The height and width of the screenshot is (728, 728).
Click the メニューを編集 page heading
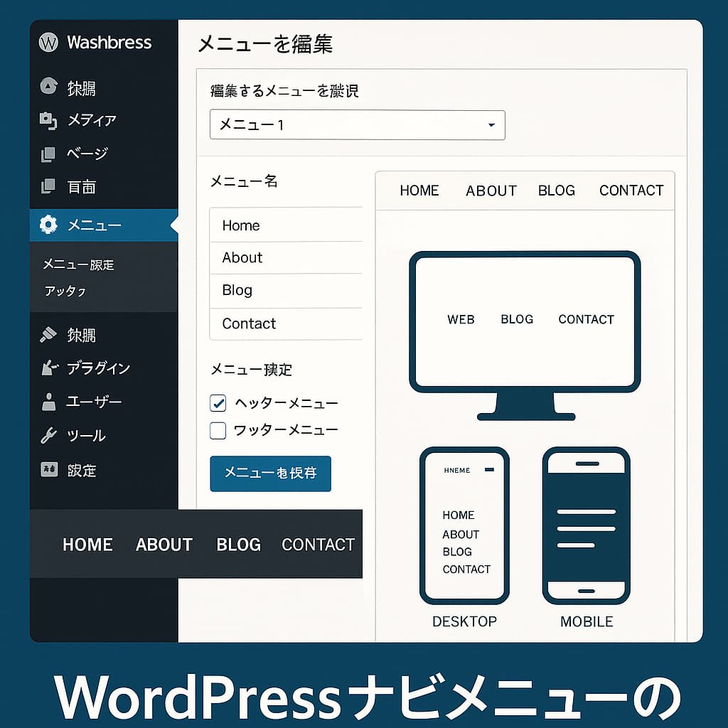coord(265,44)
